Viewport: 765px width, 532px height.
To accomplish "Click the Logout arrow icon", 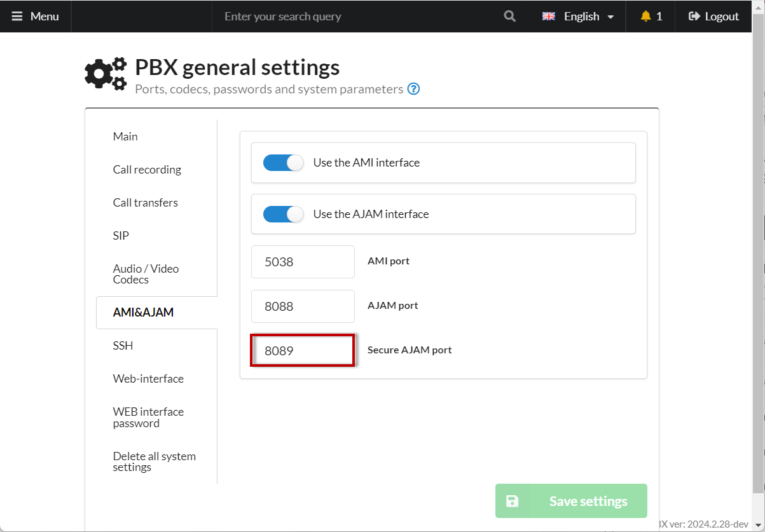I will pos(694,17).
